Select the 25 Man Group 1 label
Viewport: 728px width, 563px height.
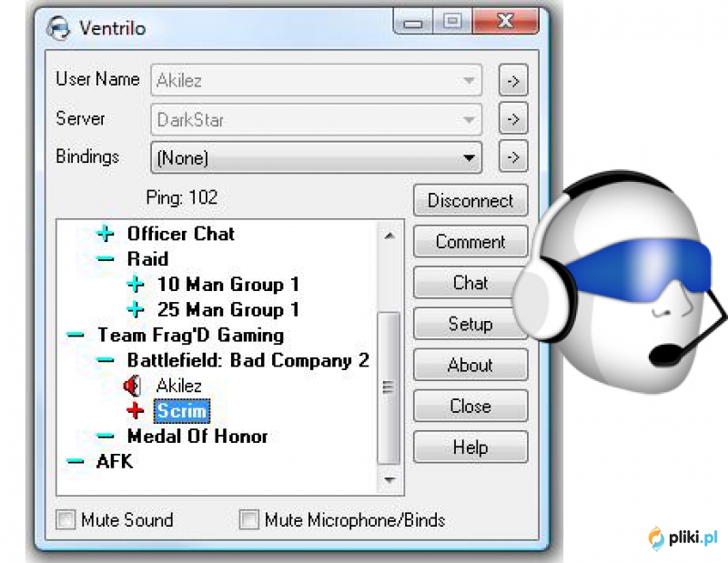pyautogui.click(x=228, y=309)
